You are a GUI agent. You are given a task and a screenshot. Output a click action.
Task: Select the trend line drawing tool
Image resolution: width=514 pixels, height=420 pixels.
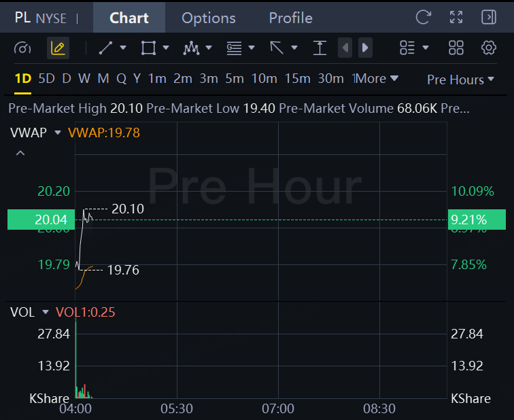(106, 48)
